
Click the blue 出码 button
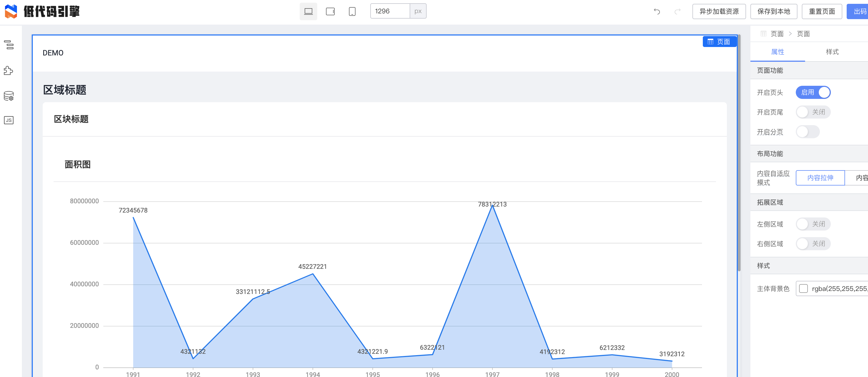857,11
